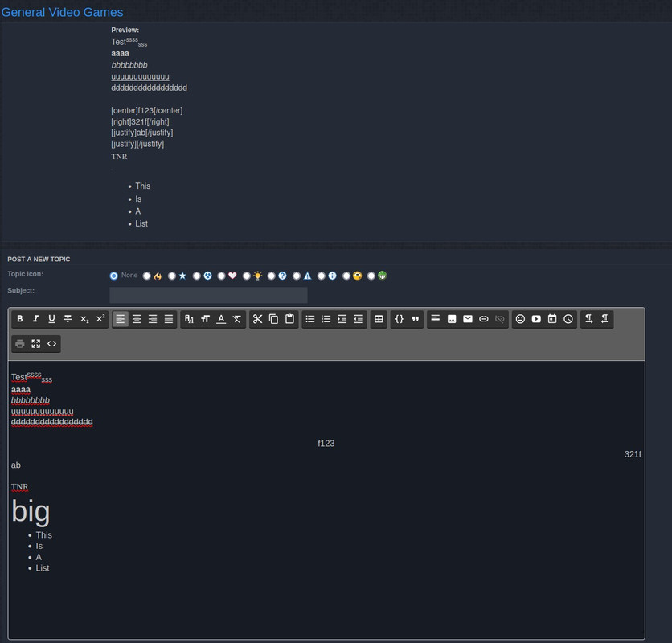The height and width of the screenshot is (643, 672).
Task: Insert an image
Action: (x=452, y=319)
